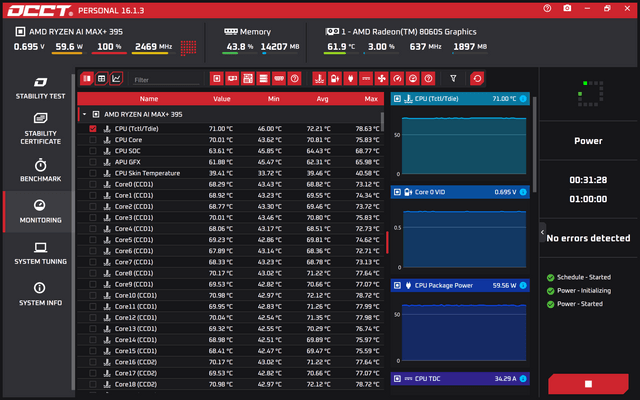Click the CPU Package Power graph header

pos(460,286)
